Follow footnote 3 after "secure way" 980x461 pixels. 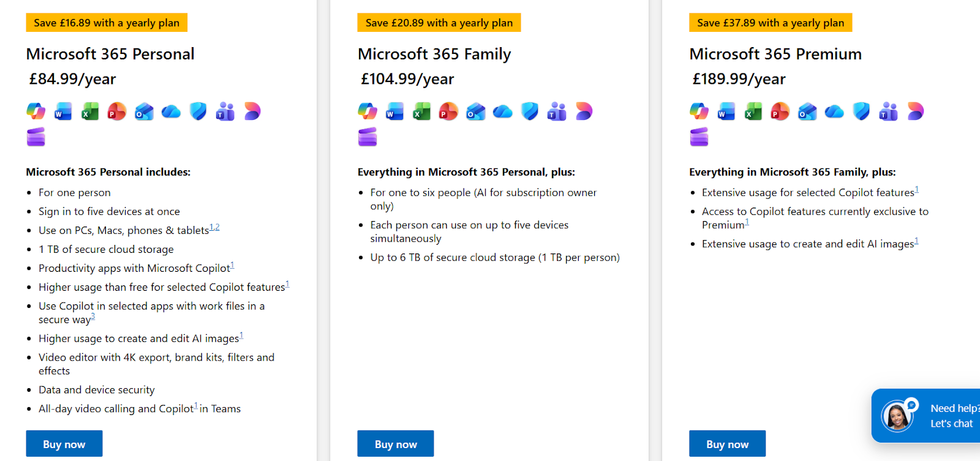93,317
